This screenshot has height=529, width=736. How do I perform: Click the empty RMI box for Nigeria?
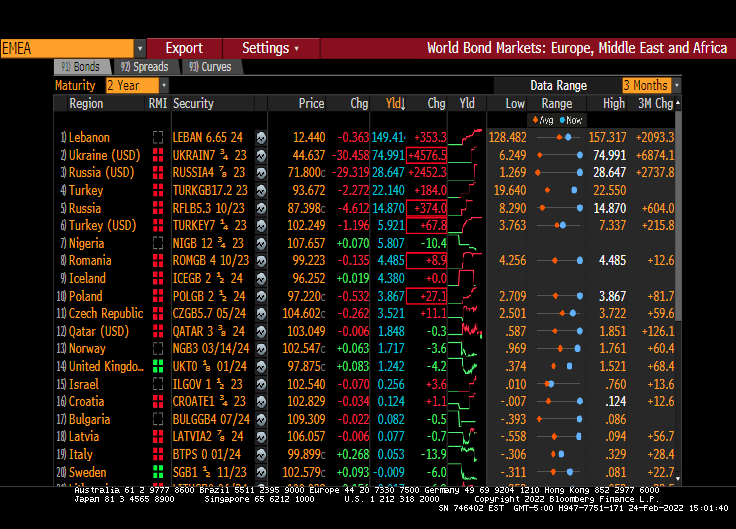tap(158, 243)
